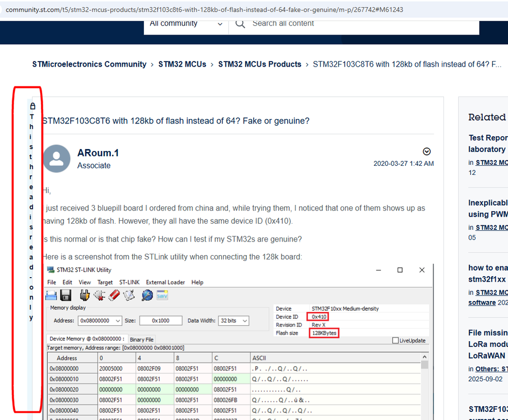Open the STM32 MCUs breadcrumb link
The image size is (508, 420).
182,64
